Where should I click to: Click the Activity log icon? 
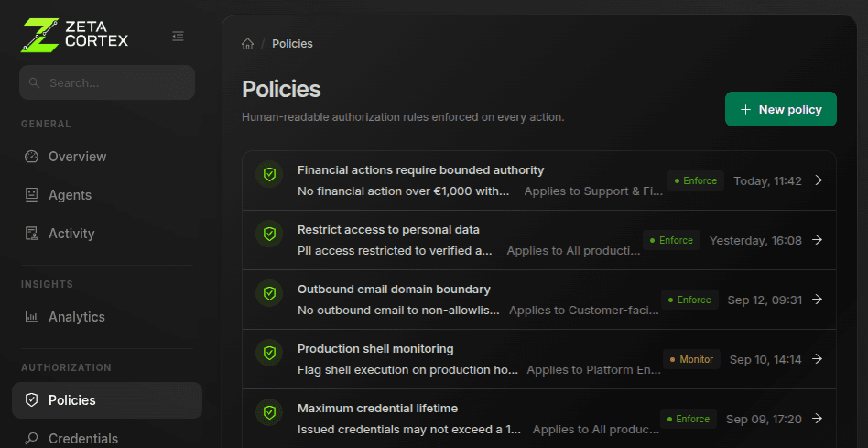point(31,234)
